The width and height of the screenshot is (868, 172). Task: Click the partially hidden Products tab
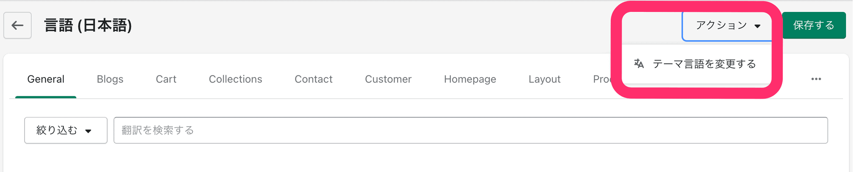pyautogui.click(x=601, y=79)
